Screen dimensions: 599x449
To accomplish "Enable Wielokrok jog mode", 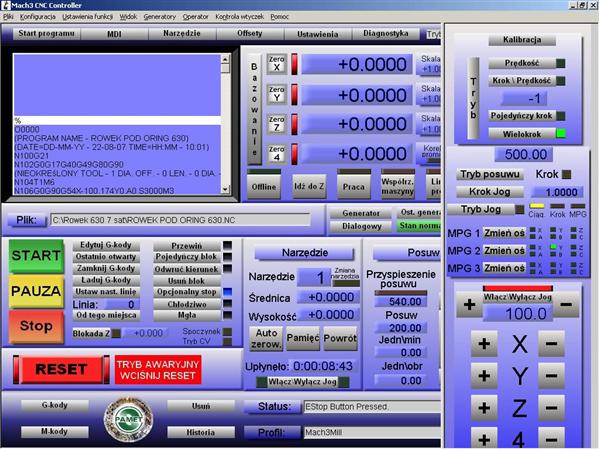I will coord(522,134).
